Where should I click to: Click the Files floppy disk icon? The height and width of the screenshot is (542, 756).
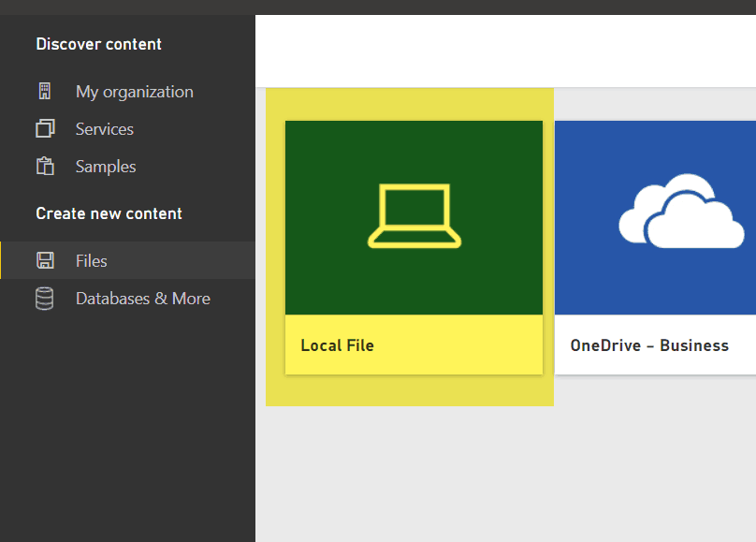[x=44, y=261]
